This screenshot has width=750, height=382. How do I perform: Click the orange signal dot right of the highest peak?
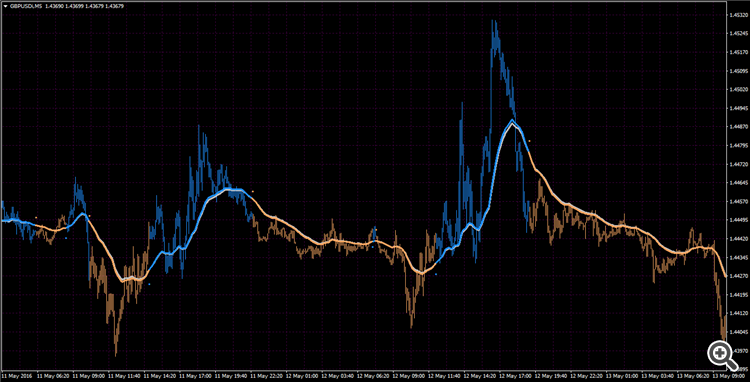[x=529, y=141]
